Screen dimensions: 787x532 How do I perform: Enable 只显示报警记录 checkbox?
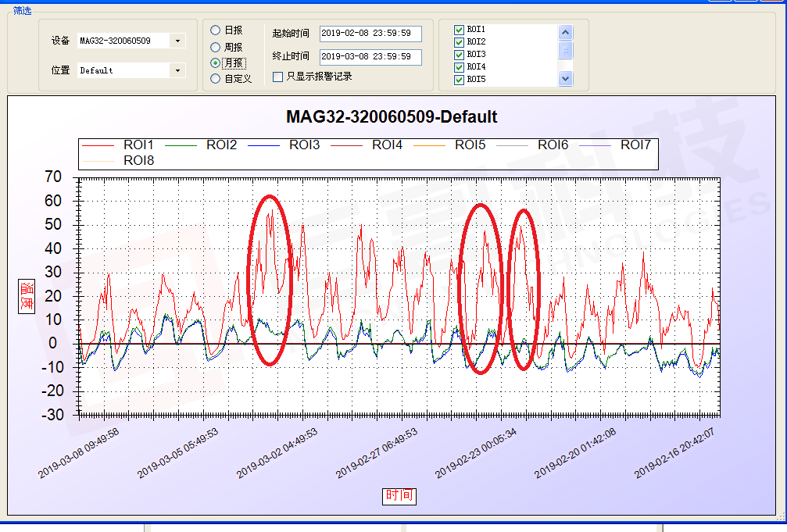[x=277, y=77]
